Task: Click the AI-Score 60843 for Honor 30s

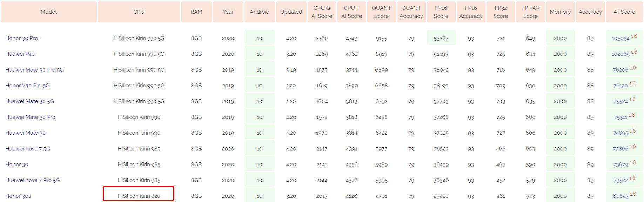Action: [620, 196]
